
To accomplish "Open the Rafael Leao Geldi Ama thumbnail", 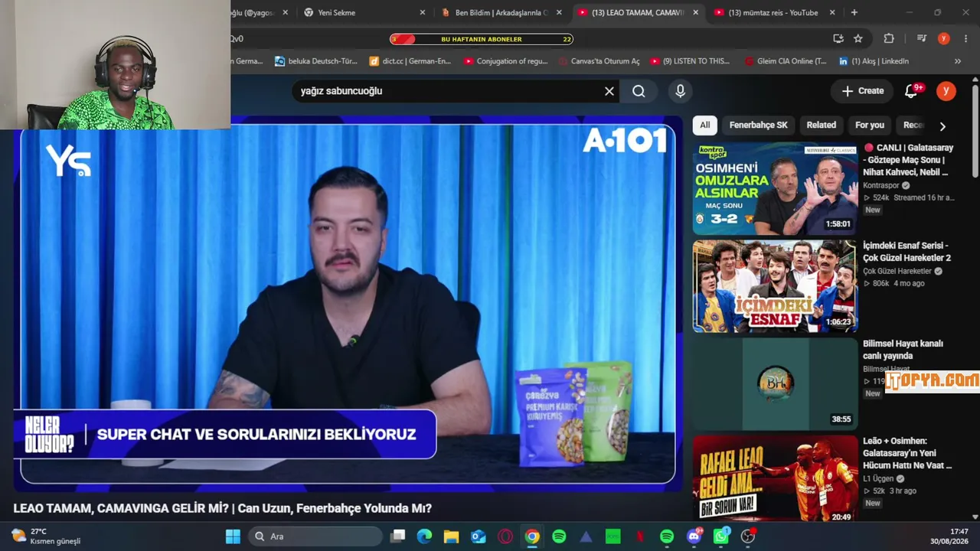I will (775, 479).
